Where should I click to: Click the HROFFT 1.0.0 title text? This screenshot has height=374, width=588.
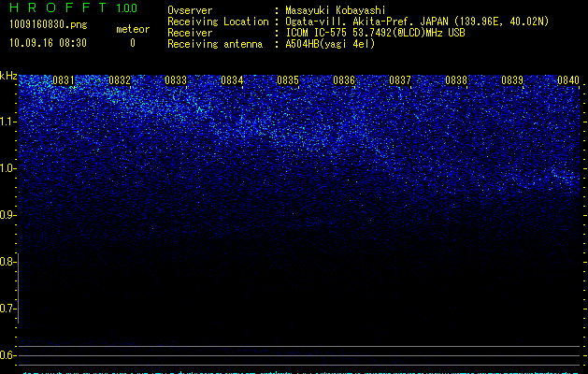(x=73, y=7)
